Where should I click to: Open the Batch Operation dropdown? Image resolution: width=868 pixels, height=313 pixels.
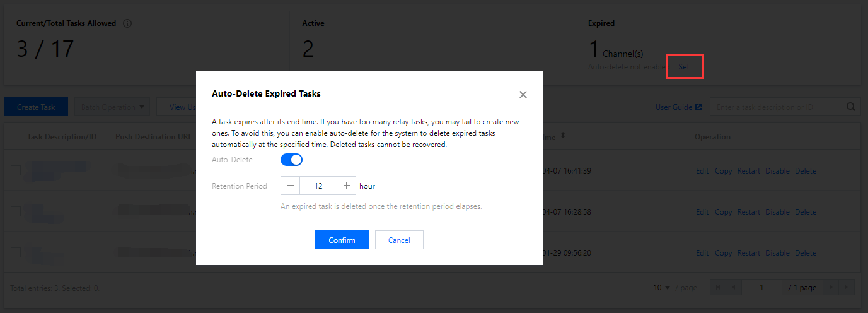tap(112, 107)
